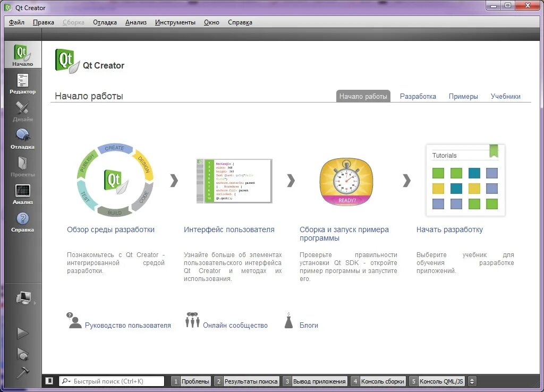This screenshot has width=544, height=392.
Task: Toggle the Результаты поиска pane
Action: [x=246, y=381]
